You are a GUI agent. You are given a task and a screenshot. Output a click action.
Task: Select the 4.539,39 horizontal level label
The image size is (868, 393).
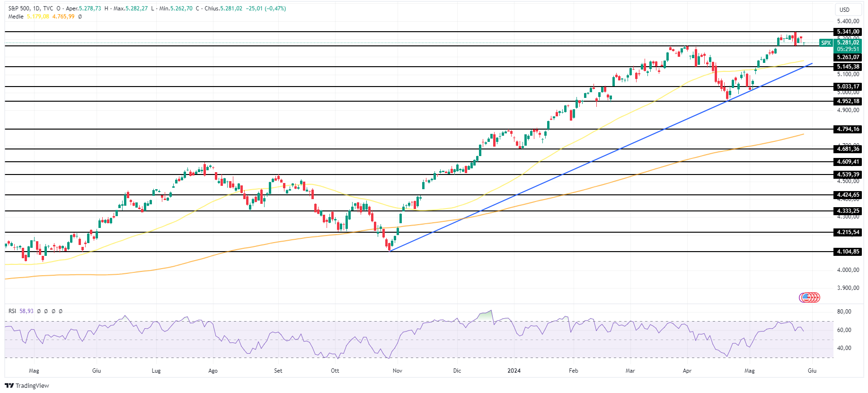[x=848, y=175]
